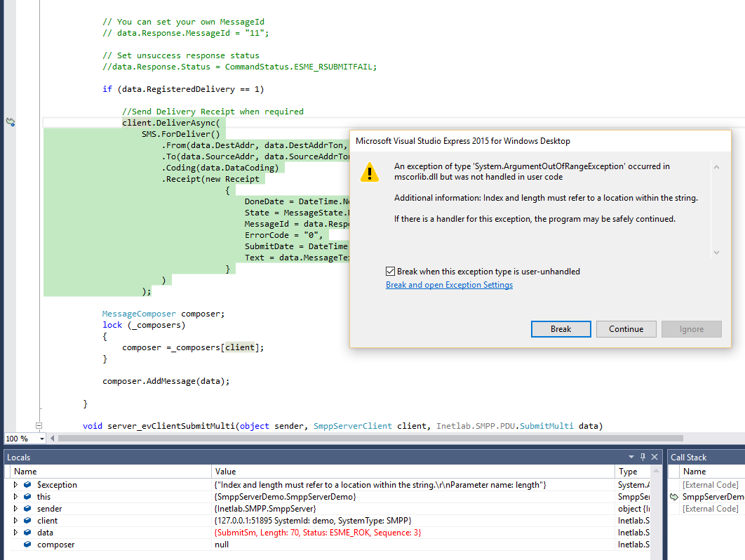Screen dimensions: 745x560
Task: Click the variable icon beside data
Action: [x=27, y=533]
